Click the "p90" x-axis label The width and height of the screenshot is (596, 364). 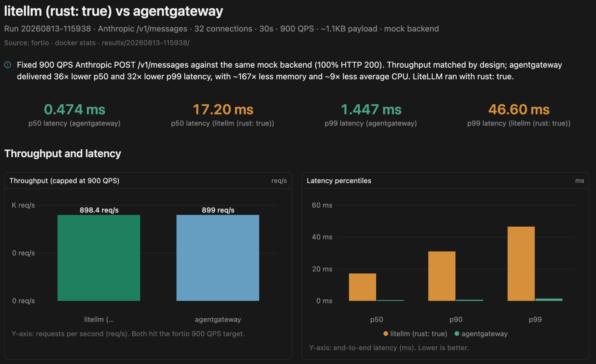click(456, 320)
